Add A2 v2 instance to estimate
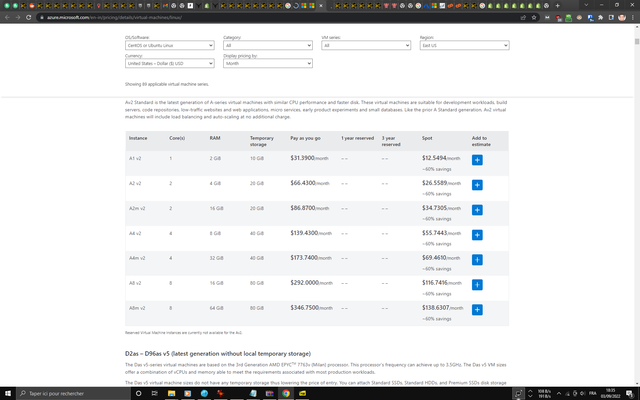The height and width of the screenshot is (400, 640). (x=477, y=185)
